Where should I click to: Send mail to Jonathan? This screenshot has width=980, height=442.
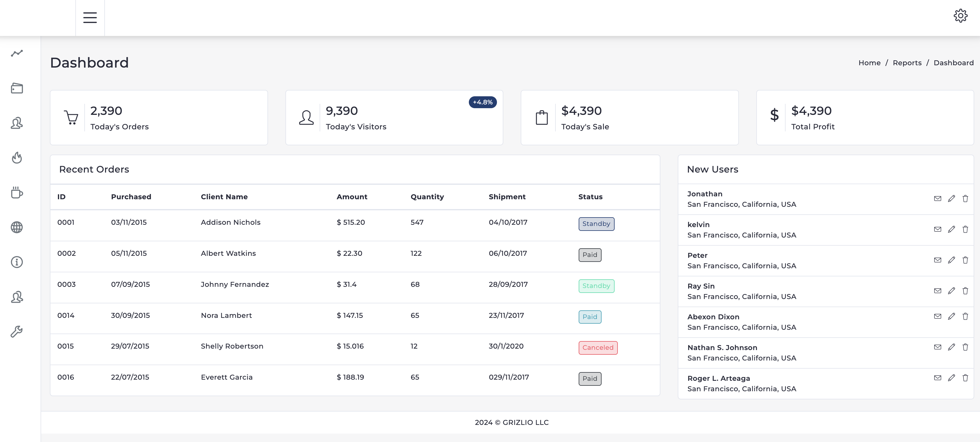(x=937, y=198)
